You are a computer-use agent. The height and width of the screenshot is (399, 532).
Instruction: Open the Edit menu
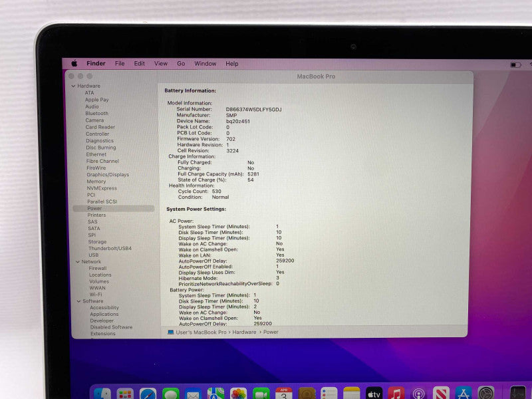coord(139,63)
